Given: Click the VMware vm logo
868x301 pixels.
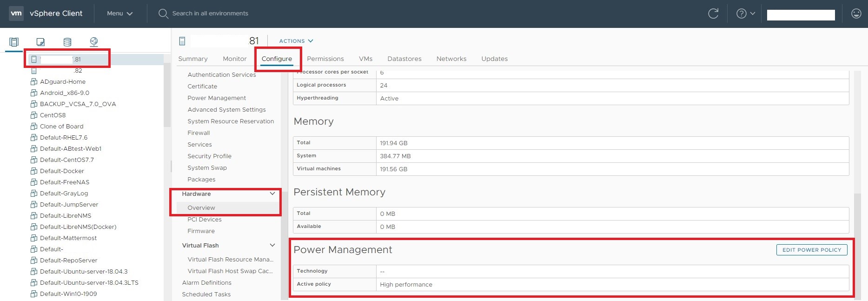Looking at the screenshot, I should [16, 13].
